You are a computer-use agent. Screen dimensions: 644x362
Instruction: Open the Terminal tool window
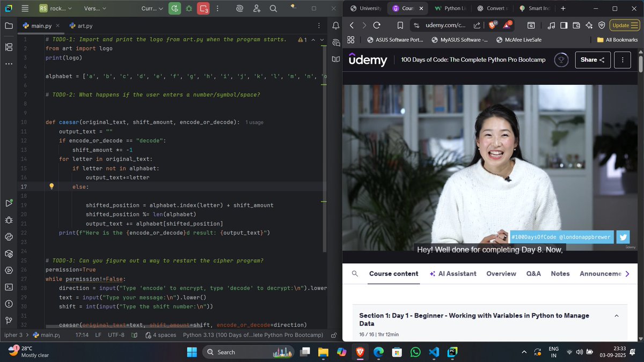click(x=9, y=287)
